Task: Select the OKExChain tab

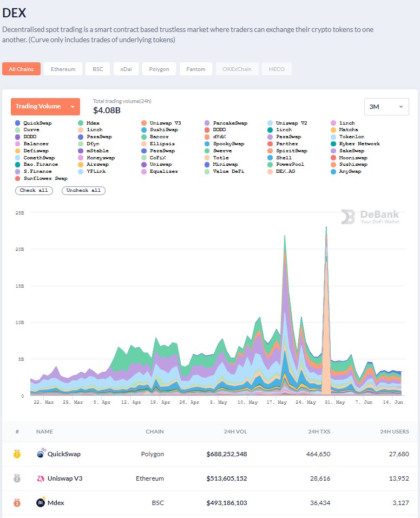Action: point(237,69)
